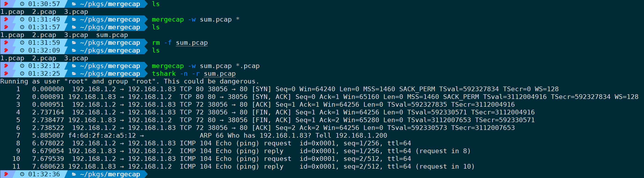The image size is (644, 178).
Task: Click the TSval=592327834 value in packet 1
Action: (469, 89)
